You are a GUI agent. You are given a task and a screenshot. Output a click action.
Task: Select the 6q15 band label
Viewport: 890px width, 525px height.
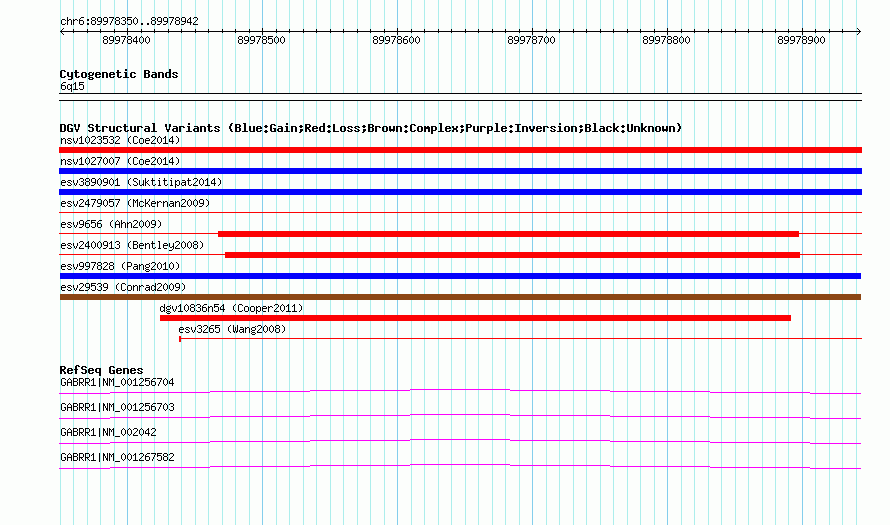pos(72,86)
